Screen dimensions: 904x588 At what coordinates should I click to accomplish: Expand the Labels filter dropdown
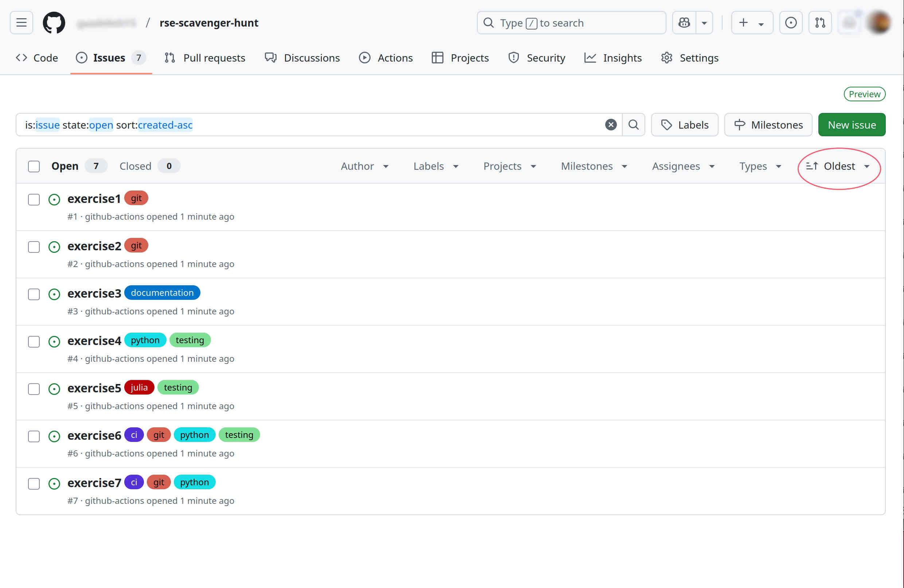click(x=435, y=166)
